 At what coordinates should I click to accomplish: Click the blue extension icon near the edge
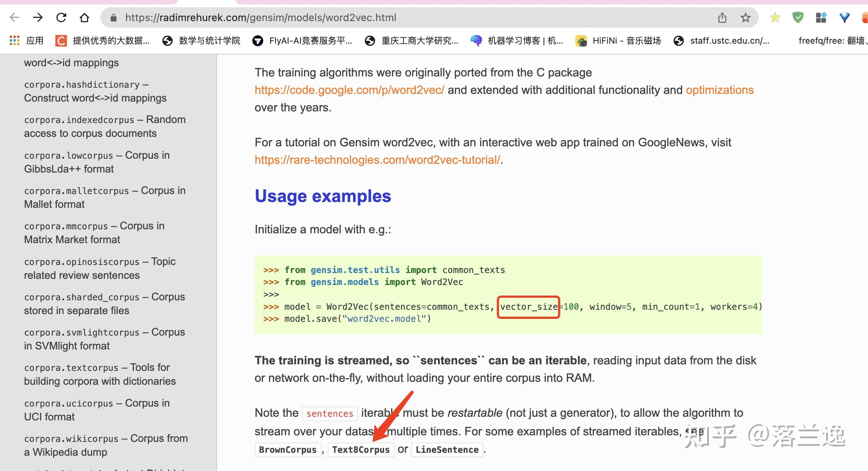click(844, 17)
